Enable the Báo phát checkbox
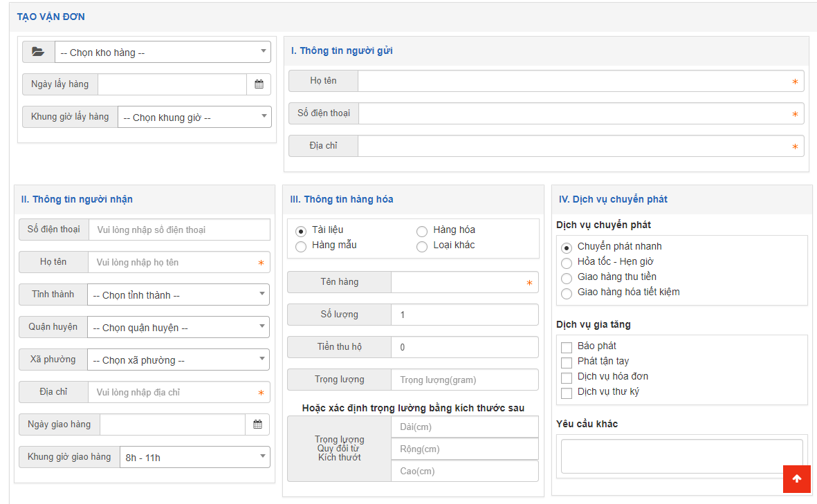The width and height of the screenshot is (817, 504). coord(567,347)
